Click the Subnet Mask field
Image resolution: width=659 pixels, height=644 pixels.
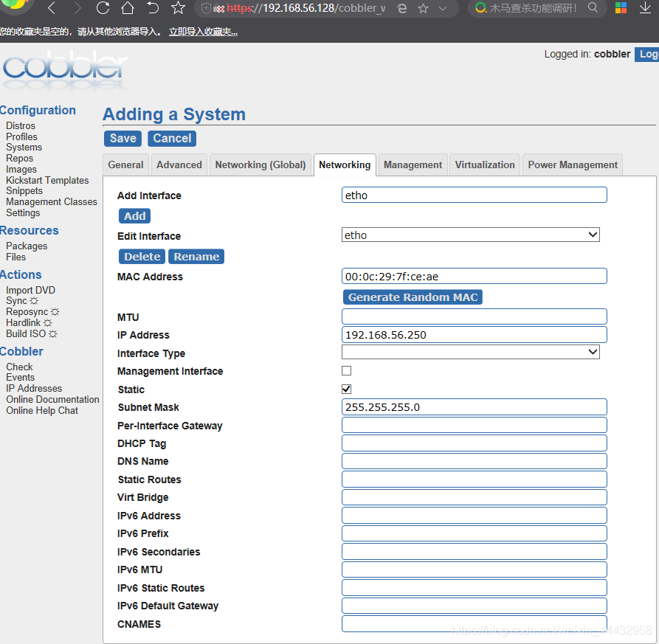pos(474,406)
